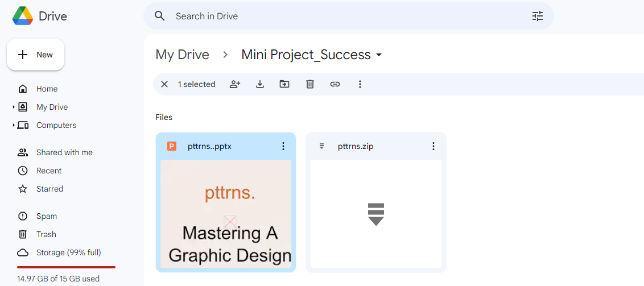Screen dimensions: 644x286
Task: Open Shared with me
Action: click(x=64, y=152)
